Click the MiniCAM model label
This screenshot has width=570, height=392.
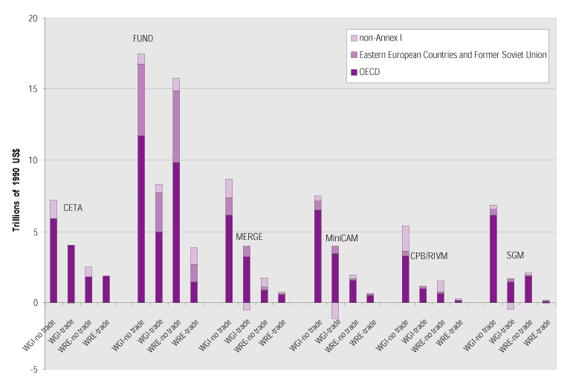342,238
